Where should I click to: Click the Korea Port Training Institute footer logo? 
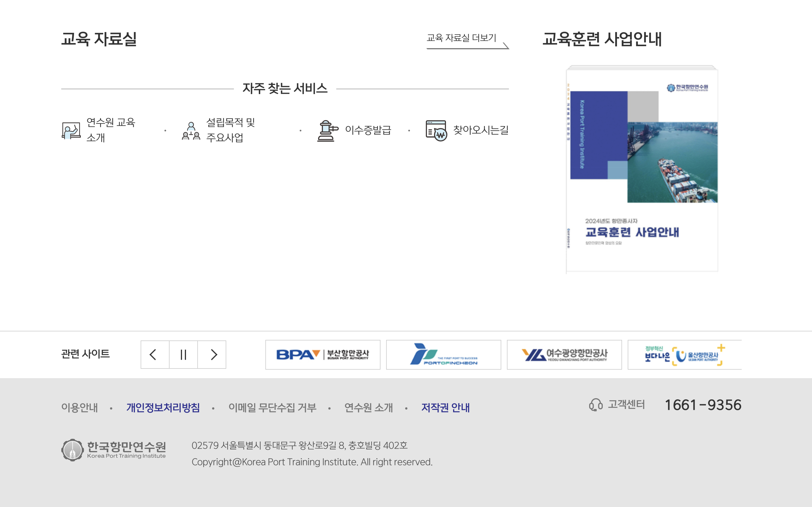point(113,450)
